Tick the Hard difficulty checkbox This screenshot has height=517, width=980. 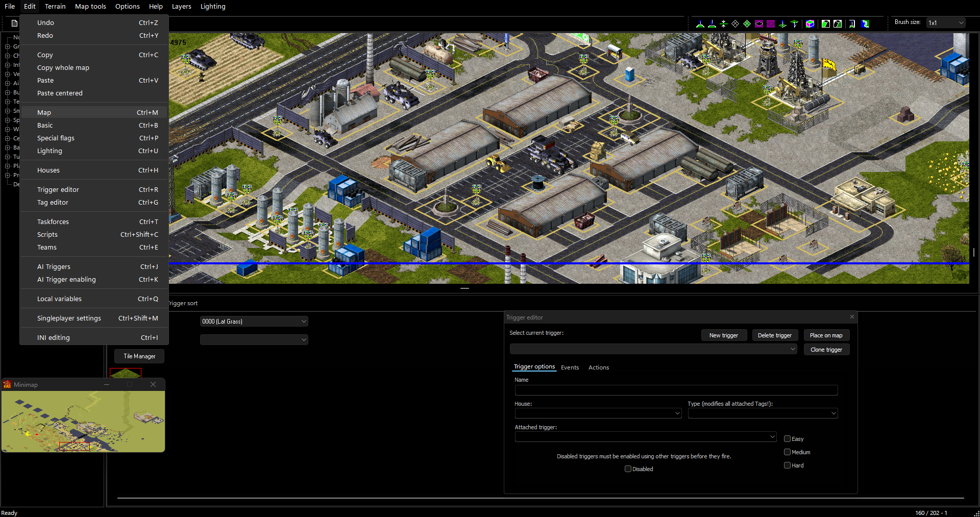pyautogui.click(x=787, y=465)
